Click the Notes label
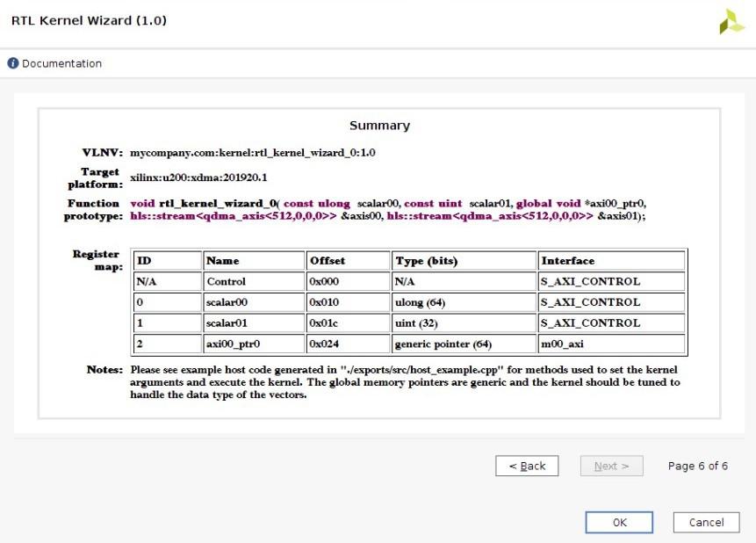 pos(104,370)
